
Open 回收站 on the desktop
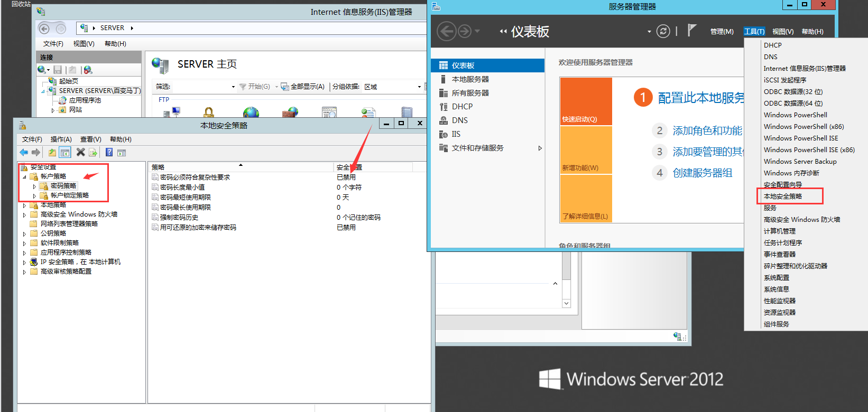pos(21,4)
